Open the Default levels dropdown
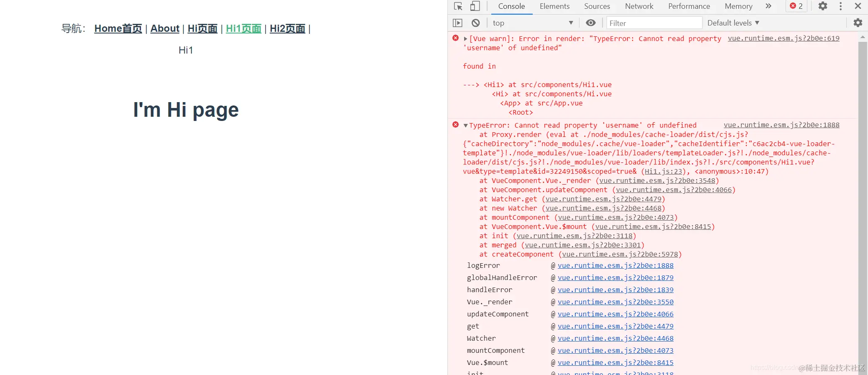 click(733, 23)
